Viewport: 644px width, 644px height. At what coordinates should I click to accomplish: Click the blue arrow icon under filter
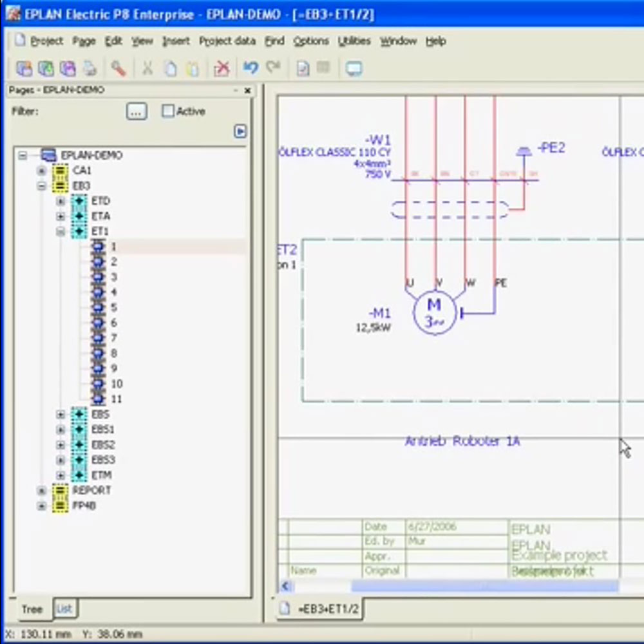pyautogui.click(x=240, y=131)
